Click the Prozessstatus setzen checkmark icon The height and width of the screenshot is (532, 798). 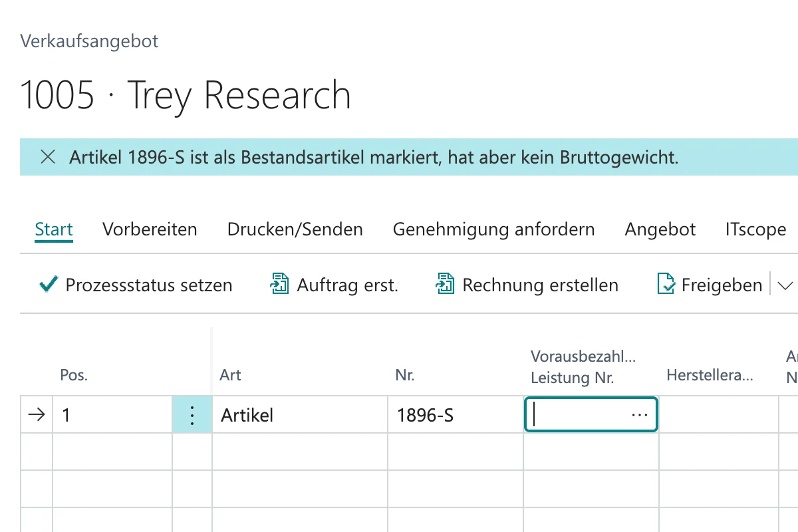(x=49, y=285)
